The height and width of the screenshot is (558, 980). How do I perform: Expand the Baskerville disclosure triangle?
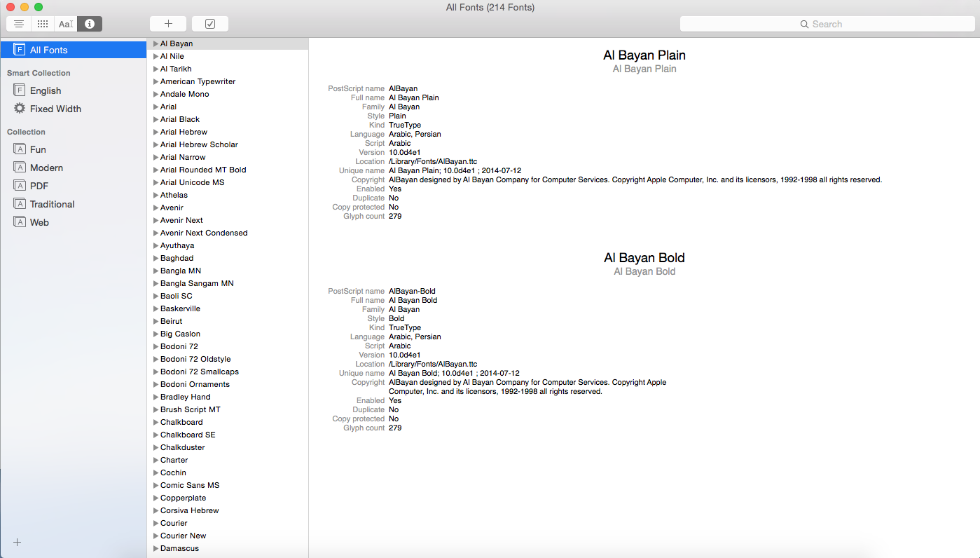point(156,308)
